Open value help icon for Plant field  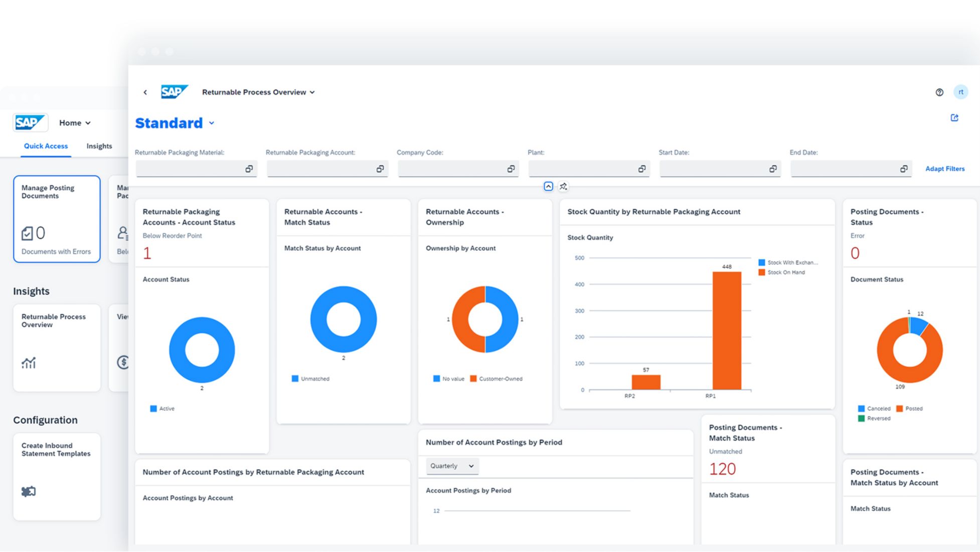click(x=641, y=169)
